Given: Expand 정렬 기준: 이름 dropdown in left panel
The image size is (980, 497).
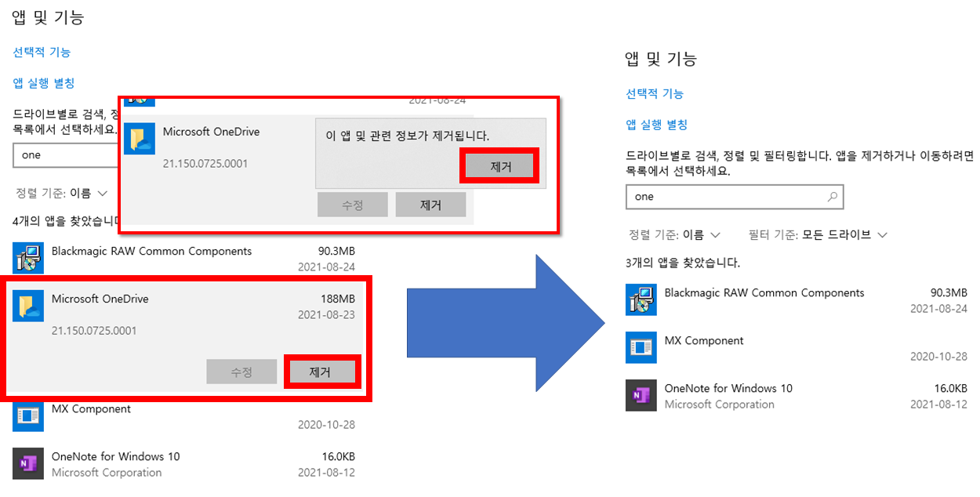Looking at the screenshot, I should coord(61,193).
